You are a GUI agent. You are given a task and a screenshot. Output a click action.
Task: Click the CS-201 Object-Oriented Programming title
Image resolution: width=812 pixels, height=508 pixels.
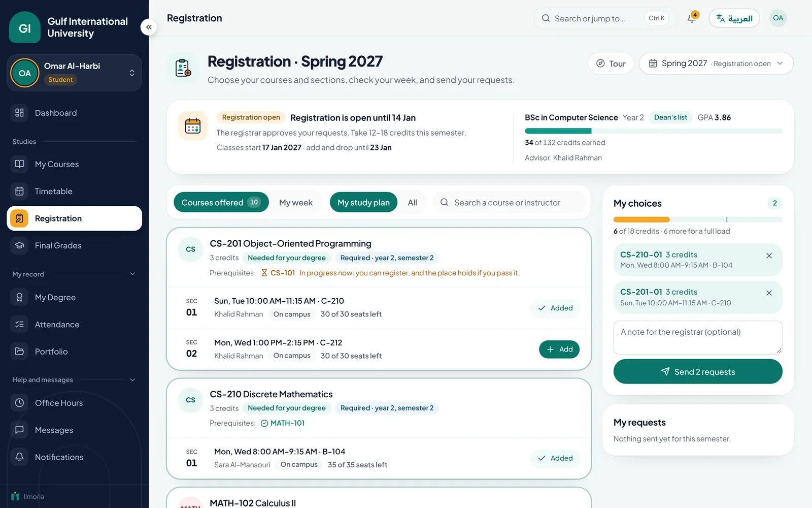pos(290,243)
